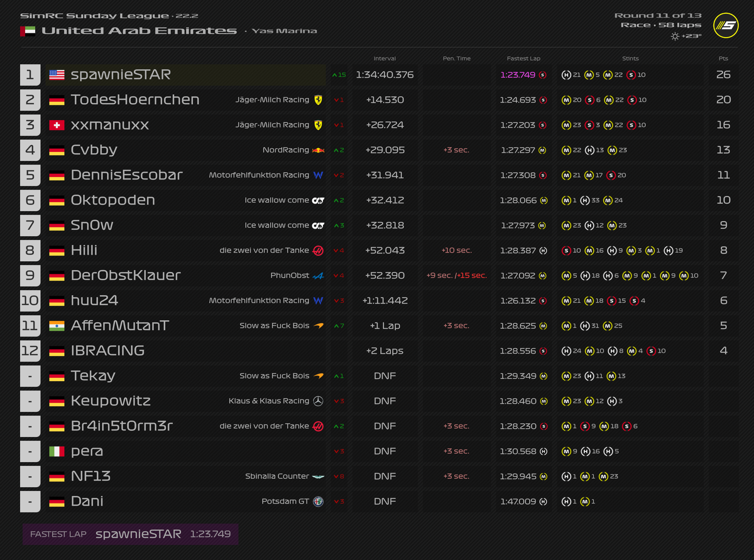Click the FASTEST LAP banner at the bottom
Image resolution: width=754 pixels, height=560 pixels.
(x=130, y=534)
